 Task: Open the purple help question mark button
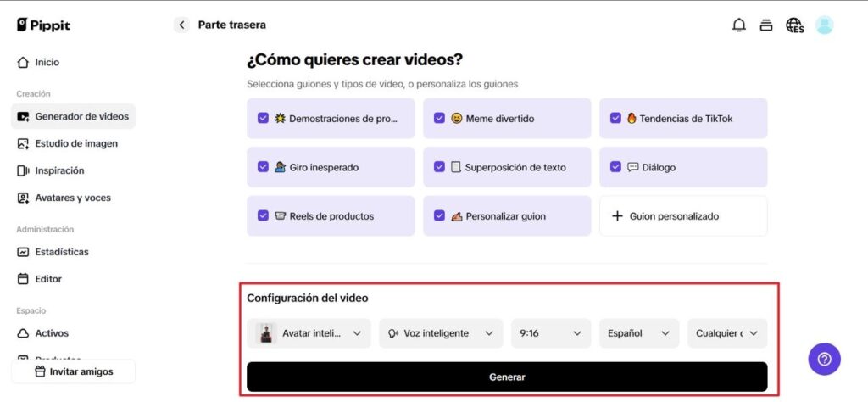click(x=824, y=360)
